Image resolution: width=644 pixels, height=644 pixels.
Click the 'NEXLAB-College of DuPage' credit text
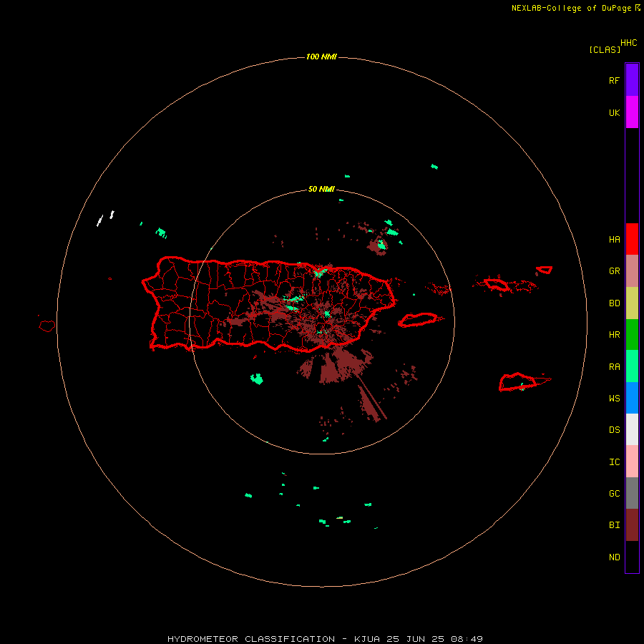tap(571, 8)
